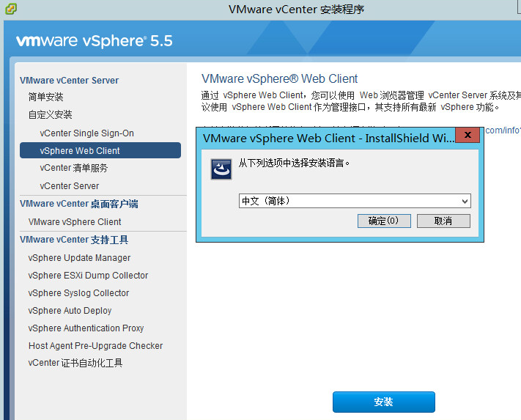Choose vSphere Auto Deploy
Screen dimensions: 521x420
click(x=70, y=310)
